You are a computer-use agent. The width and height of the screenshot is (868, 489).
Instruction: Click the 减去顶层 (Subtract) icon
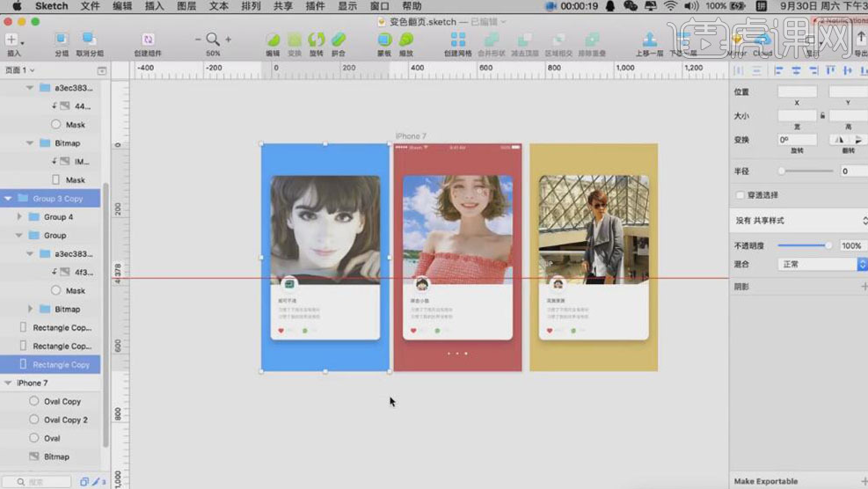coord(524,40)
